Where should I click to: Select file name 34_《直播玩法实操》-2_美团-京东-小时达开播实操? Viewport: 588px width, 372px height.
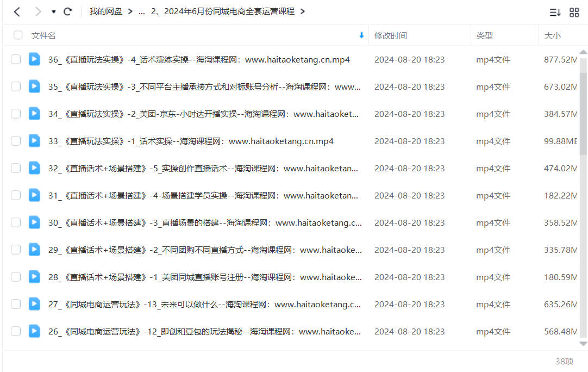pos(204,114)
